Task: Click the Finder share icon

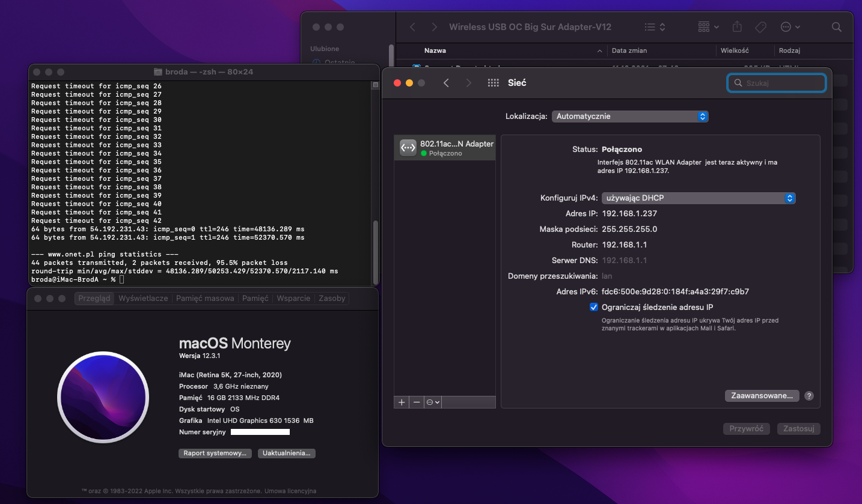Action: pyautogui.click(x=737, y=27)
